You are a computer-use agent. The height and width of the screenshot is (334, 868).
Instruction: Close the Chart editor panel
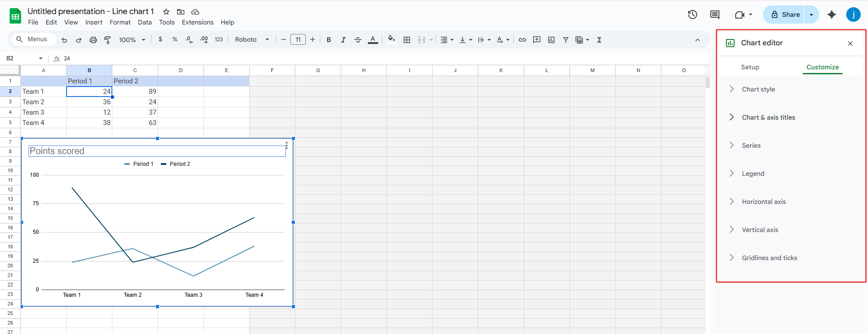point(850,44)
